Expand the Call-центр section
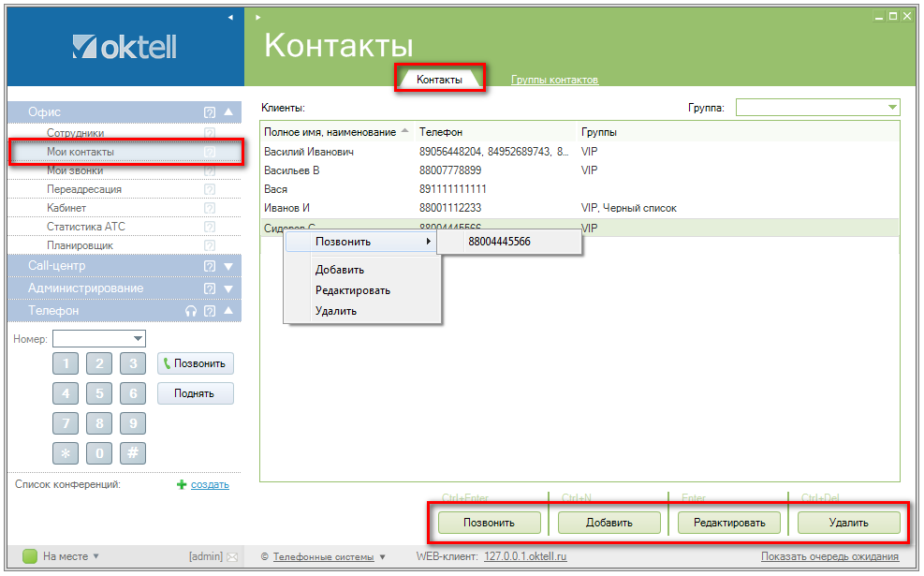Image resolution: width=924 pixels, height=576 pixels. [227, 267]
